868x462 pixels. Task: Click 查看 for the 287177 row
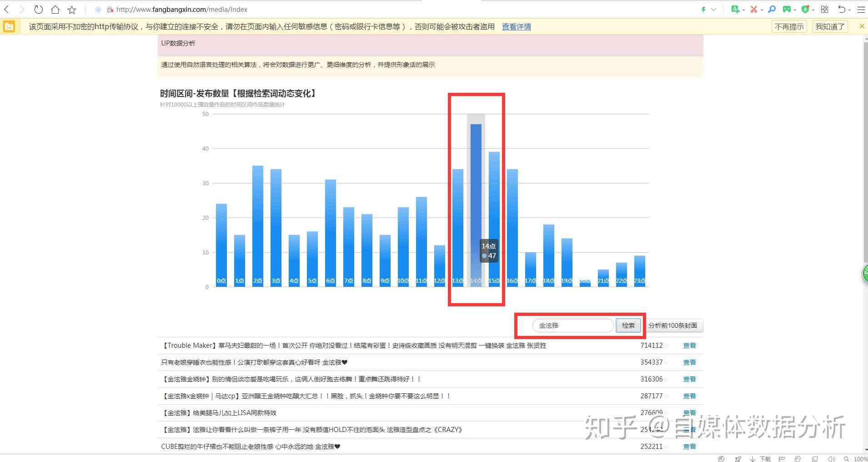click(x=689, y=396)
